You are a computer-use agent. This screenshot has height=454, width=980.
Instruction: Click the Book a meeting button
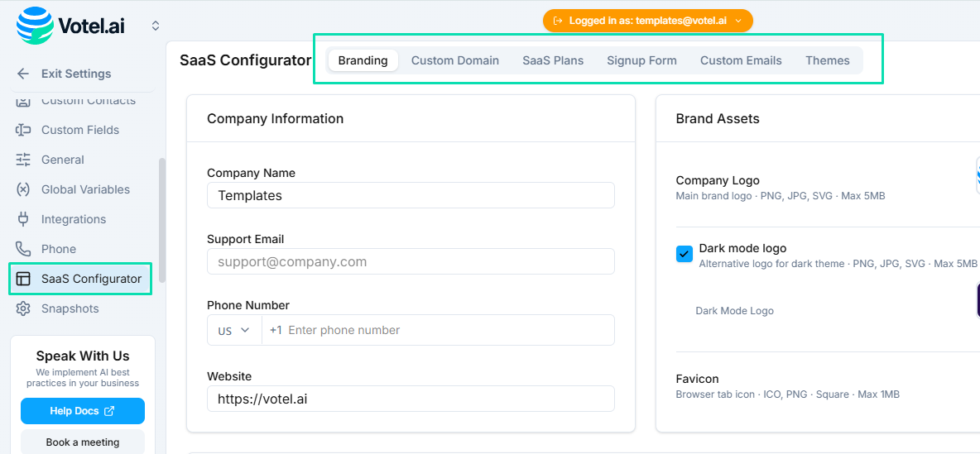(x=83, y=442)
